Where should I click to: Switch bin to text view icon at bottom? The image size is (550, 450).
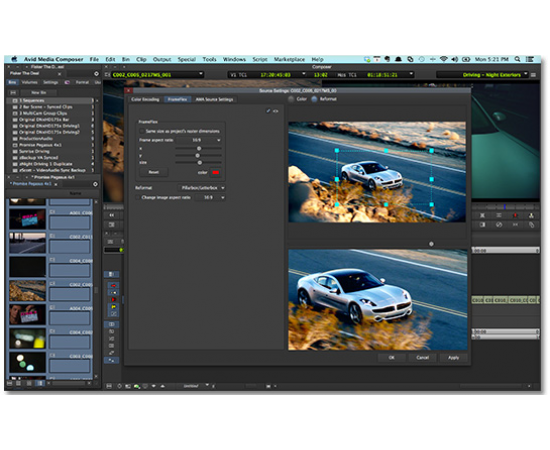18,384
